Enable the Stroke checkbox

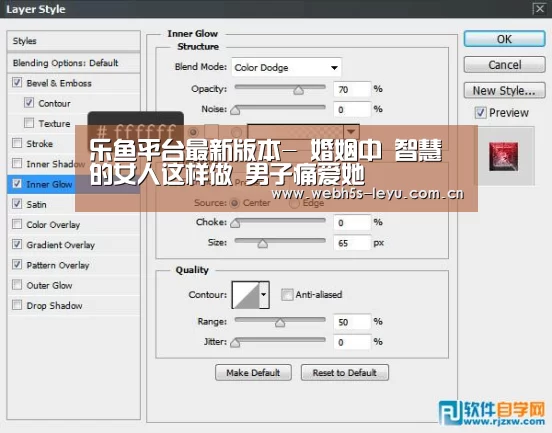click(17, 143)
